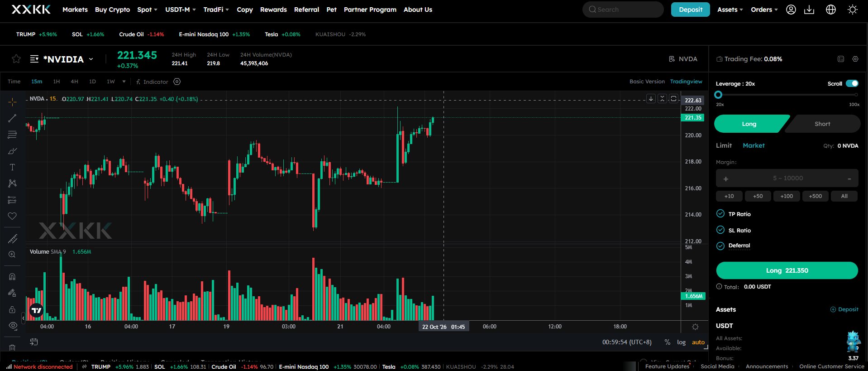Select the trend line drawing tool
Image resolution: width=868 pixels, height=371 pixels.
[x=12, y=118]
